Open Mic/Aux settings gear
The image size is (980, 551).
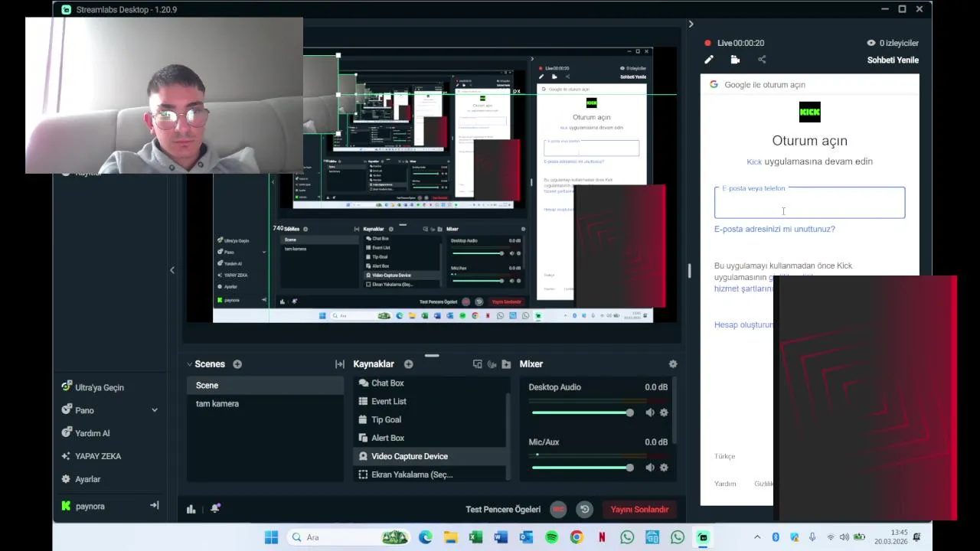[664, 468]
